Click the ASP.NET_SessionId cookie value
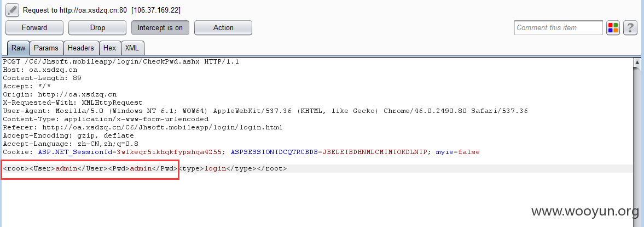Screen dimensions: 644x227 pyautogui.click(x=169, y=152)
